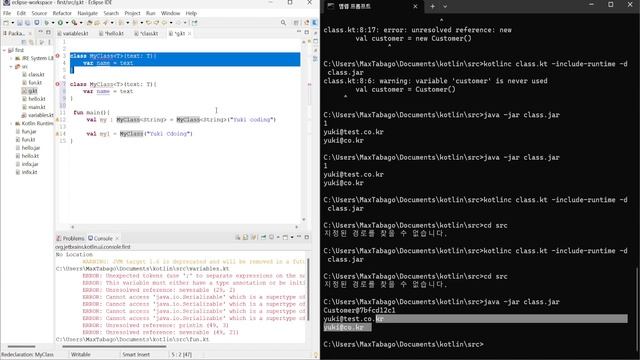Open the Edit menu in Eclipse
This screenshot has width=640, height=360.
21,13
